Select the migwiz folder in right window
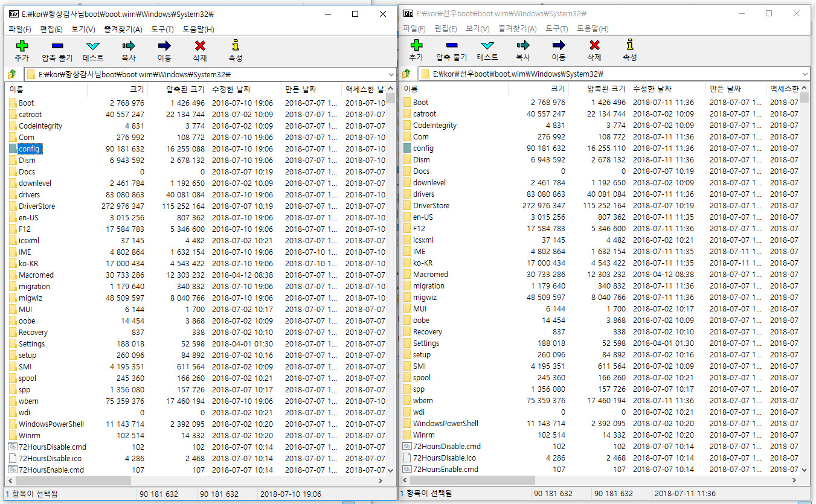Image resolution: width=816 pixels, height=504 pixels. click(x=425, y=297)
